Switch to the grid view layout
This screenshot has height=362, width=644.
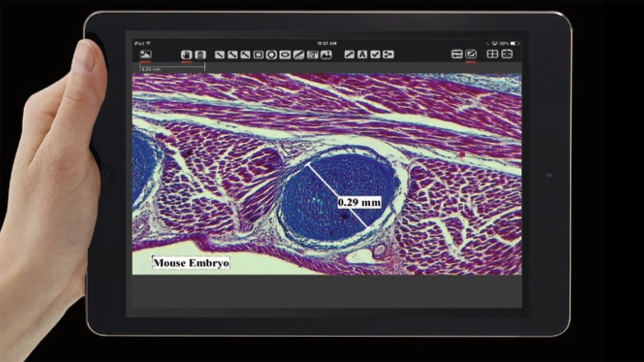coord(492,54)
